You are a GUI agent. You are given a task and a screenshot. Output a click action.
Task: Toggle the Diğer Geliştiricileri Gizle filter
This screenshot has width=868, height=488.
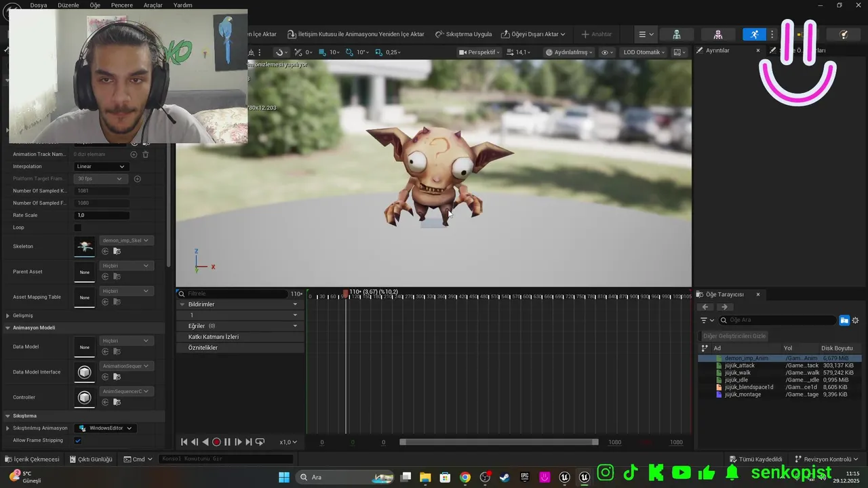[734, 336]
